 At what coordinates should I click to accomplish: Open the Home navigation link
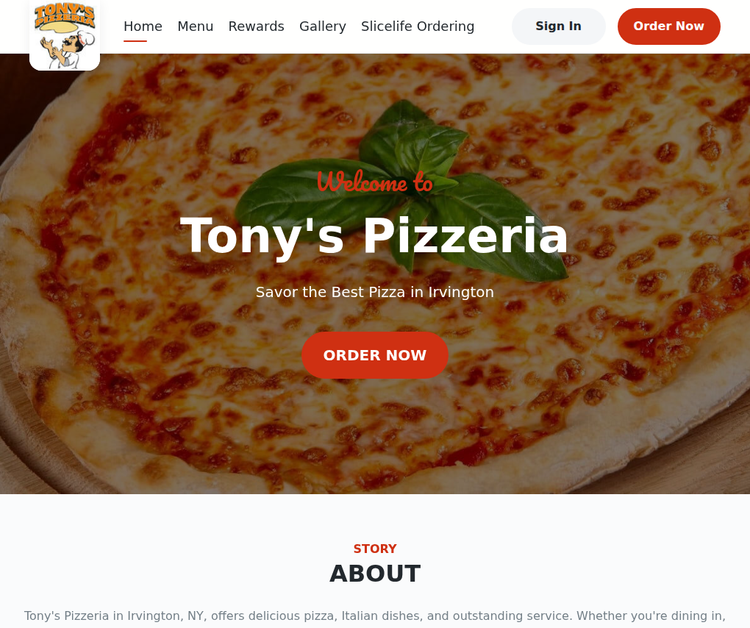click(143, 26)
